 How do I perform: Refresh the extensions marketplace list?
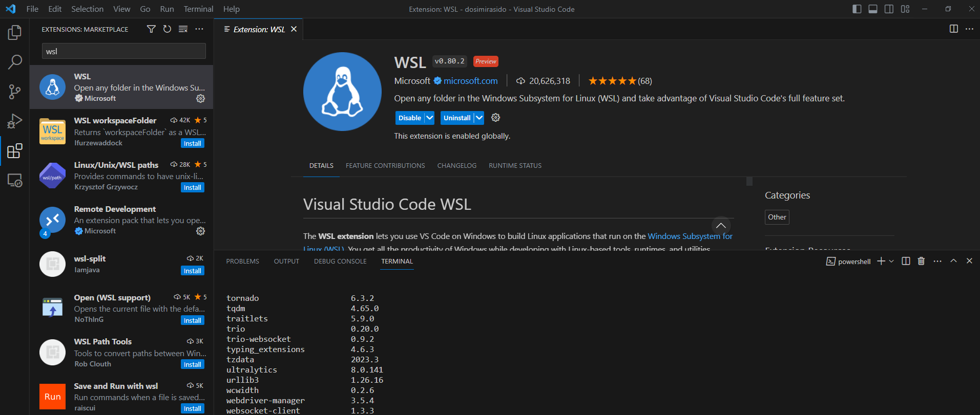pos(167,29)
